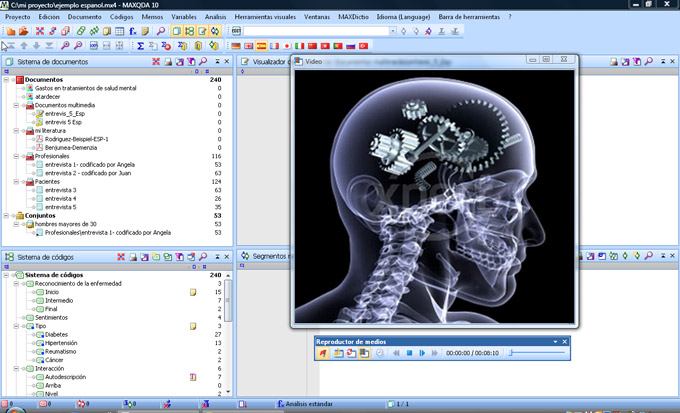Stop playback in Reproductor de medios
This screenshot has height=413, width=680.
[409, 353]
